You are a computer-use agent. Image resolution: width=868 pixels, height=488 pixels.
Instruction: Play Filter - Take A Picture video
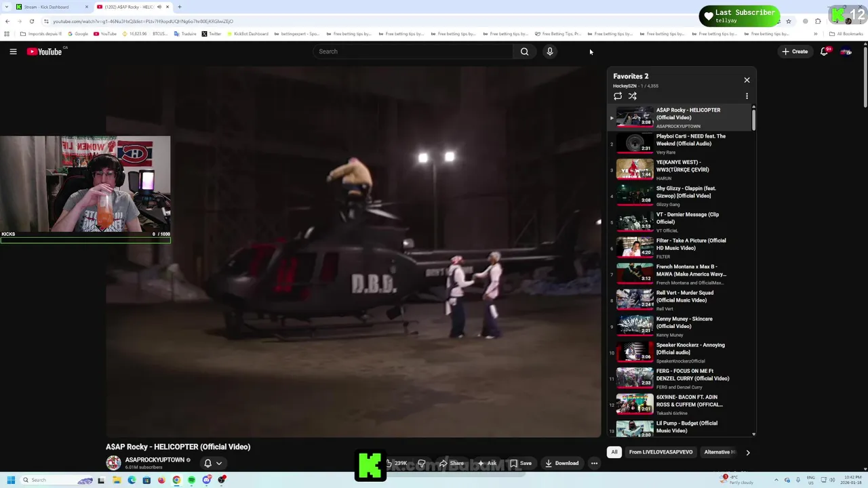(679, 248)
